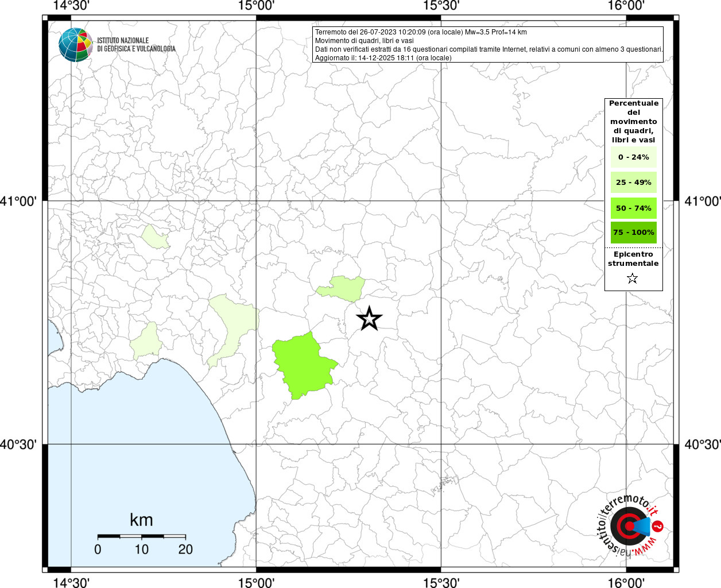Click the bottom axis label 15°30'

click(441, 583)
